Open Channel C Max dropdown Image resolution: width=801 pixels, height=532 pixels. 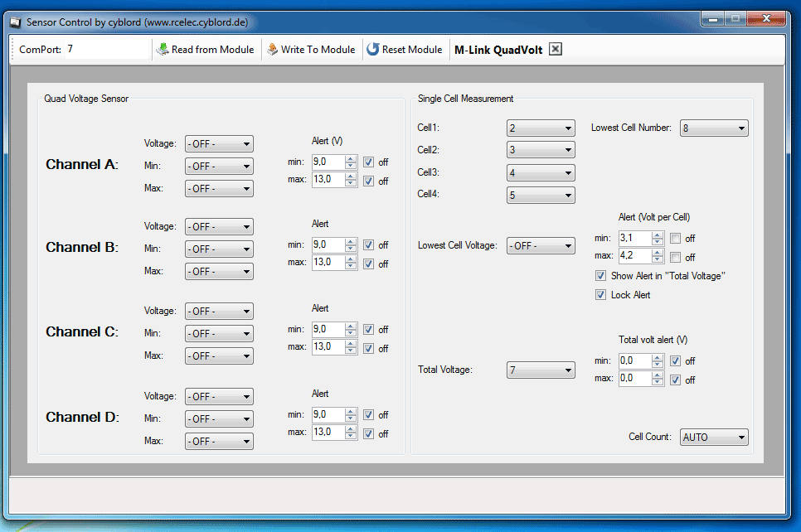click(x=219, y=355)
